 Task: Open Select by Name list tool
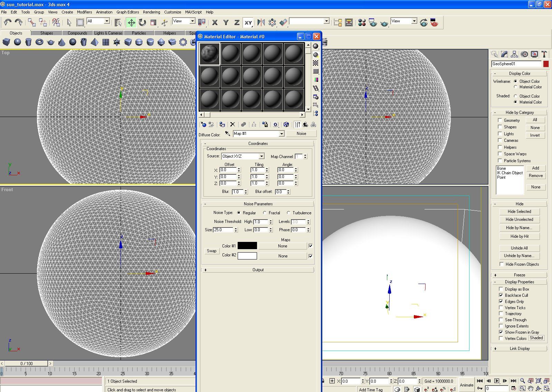(118, 22)
